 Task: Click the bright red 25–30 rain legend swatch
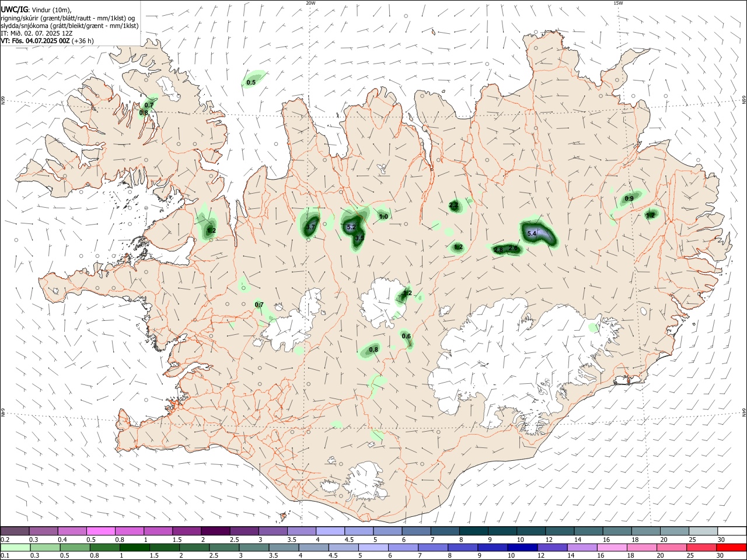tap(732, 547)
